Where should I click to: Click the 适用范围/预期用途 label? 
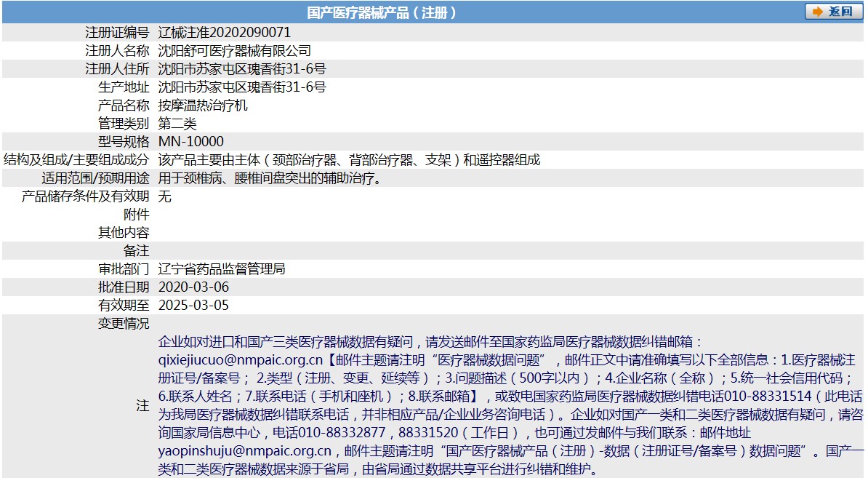coord(95,178)
